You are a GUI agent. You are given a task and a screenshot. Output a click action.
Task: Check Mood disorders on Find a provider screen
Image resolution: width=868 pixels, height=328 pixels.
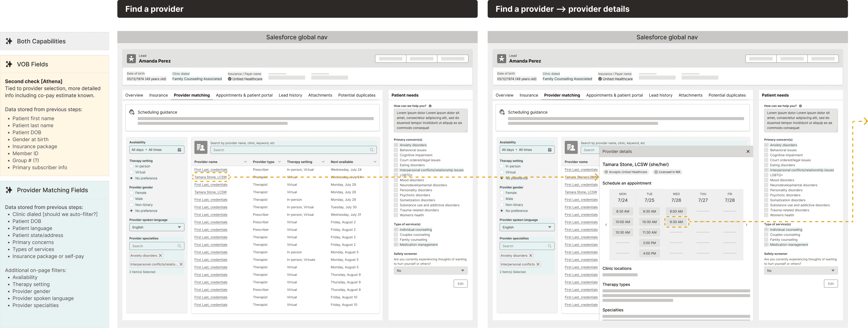point(396,180)
